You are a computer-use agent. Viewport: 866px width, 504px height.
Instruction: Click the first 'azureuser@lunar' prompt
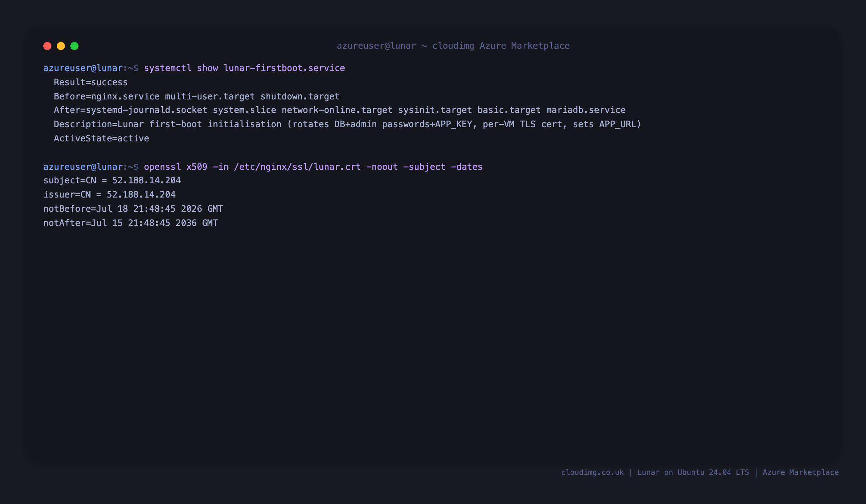click(83, 68)
